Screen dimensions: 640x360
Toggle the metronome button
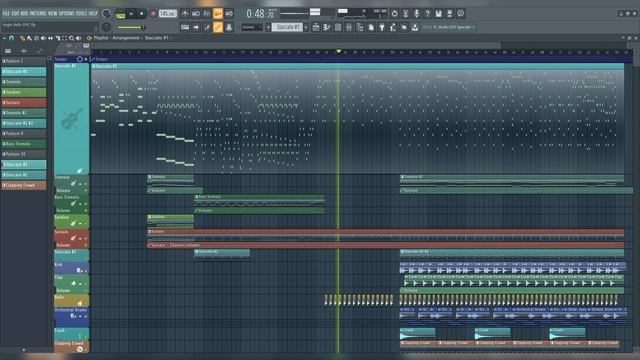185,13
